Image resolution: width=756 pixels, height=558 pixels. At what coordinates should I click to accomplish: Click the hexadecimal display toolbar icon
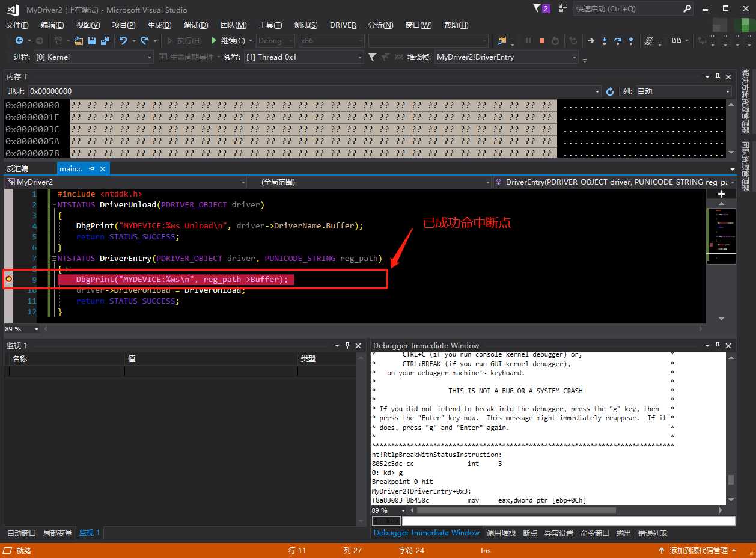point(649,41)
